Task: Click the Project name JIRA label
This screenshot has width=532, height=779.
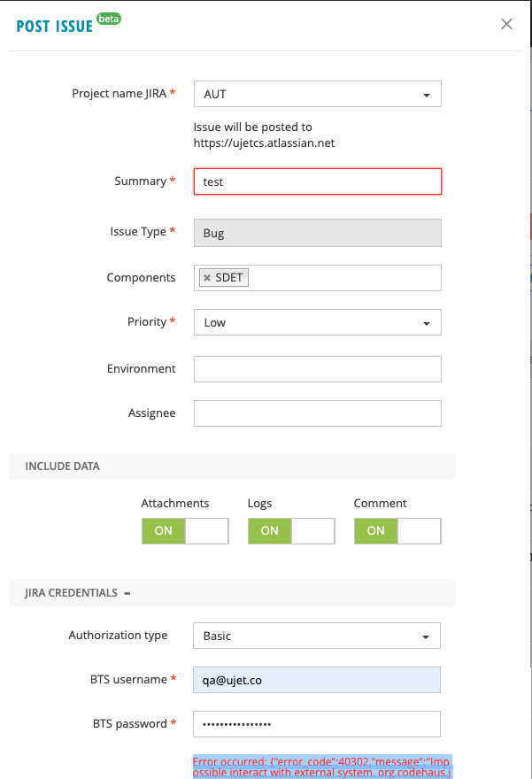Action: coord(119,94)
